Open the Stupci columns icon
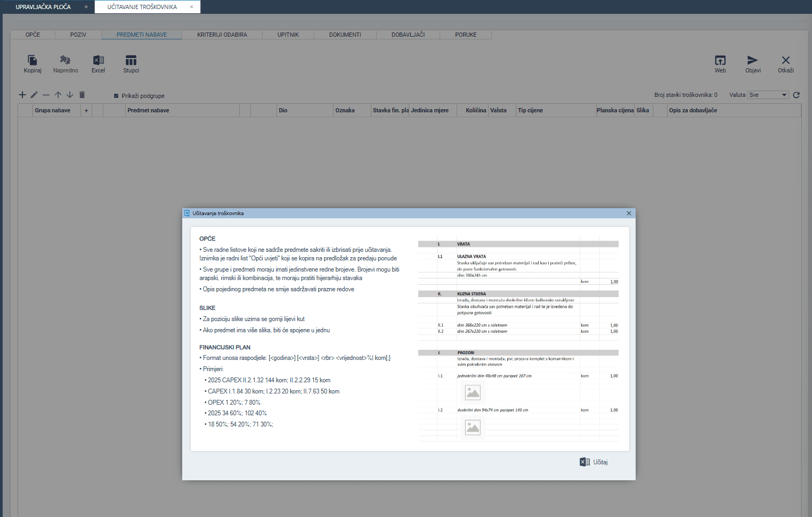812x517 pixels. pos(131,61)
